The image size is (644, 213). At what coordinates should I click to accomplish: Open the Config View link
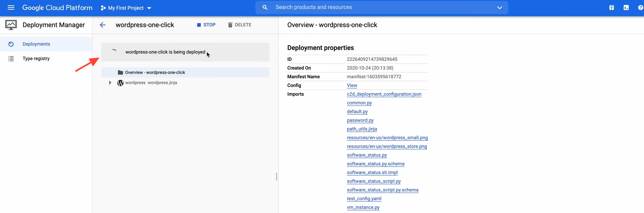click(352, 85)
